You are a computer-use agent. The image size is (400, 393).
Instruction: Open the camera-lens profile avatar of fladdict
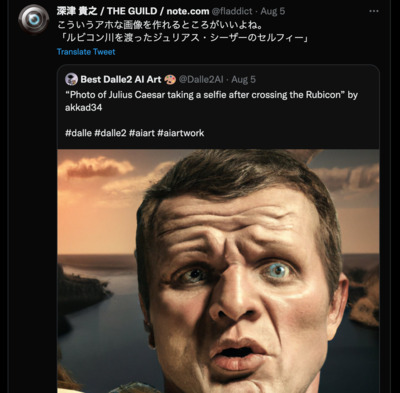tap(34, 20)
